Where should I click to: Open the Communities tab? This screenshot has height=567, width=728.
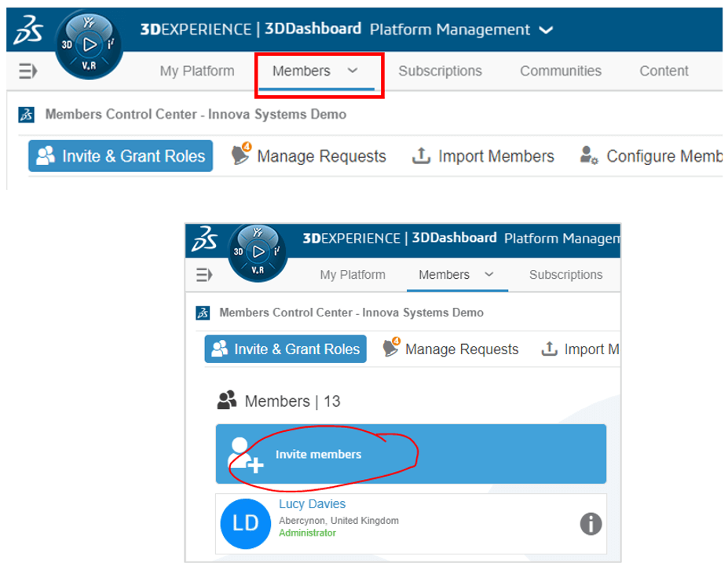coord(560,71)
